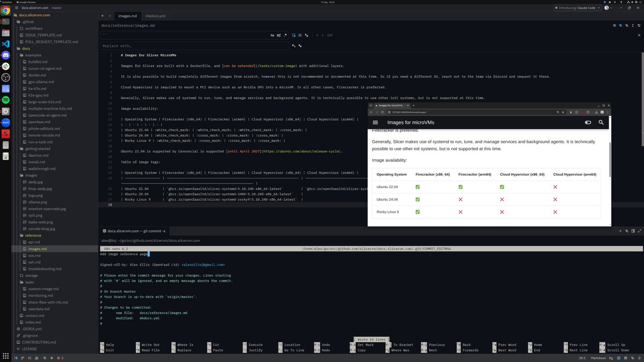This screenshot has height=362, width=644.
Task: Switch to the images.md tab
Action: pos(127,16)
